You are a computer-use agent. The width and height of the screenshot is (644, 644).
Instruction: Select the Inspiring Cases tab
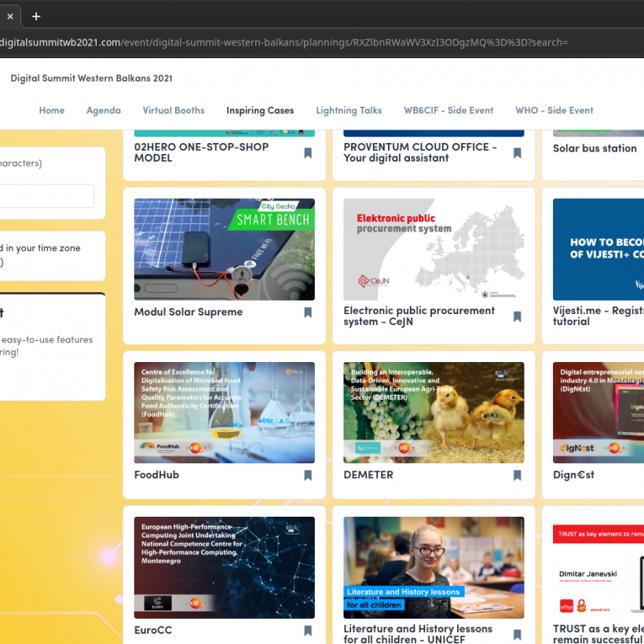260,111
